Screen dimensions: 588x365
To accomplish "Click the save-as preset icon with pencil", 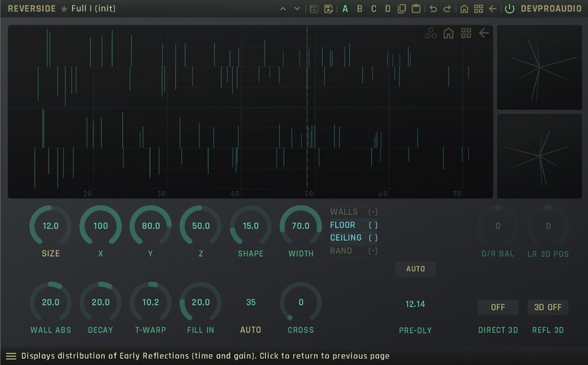I will (329, 8).
